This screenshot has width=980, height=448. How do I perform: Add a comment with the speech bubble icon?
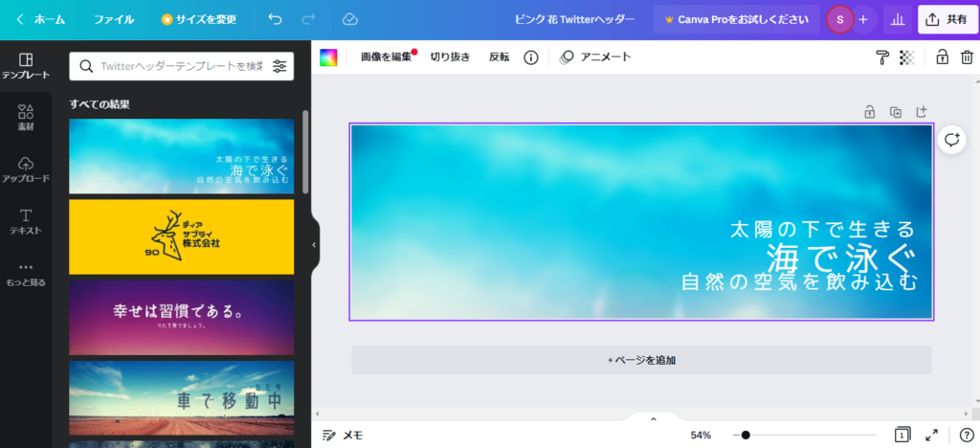tap(952, 140)
